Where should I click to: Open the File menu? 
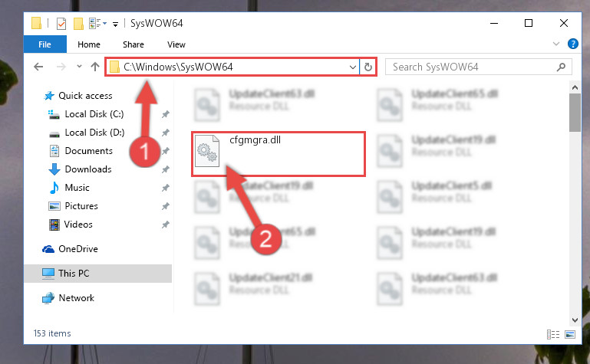[44, 44]
